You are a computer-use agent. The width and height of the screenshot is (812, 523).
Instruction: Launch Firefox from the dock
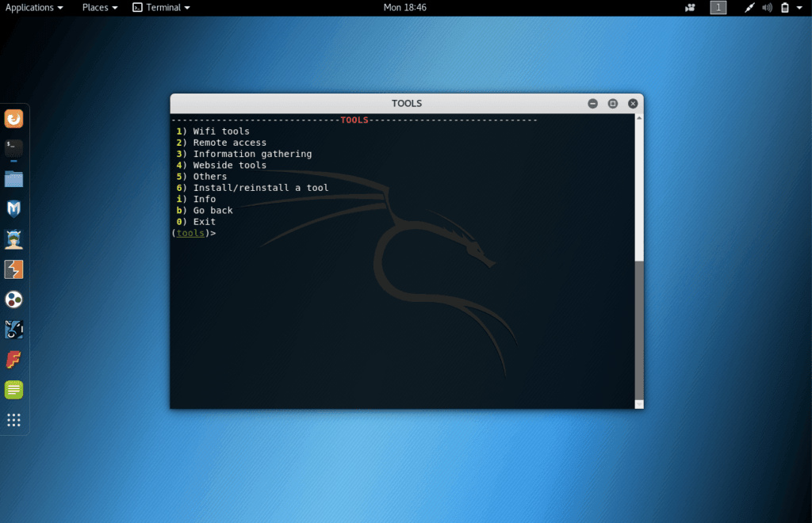click(x=14, y=119)
